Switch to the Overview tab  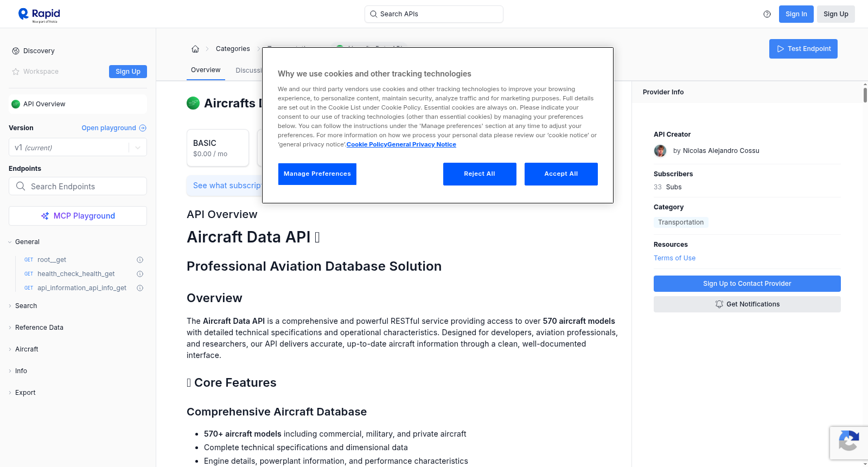(x=206, y=71)
